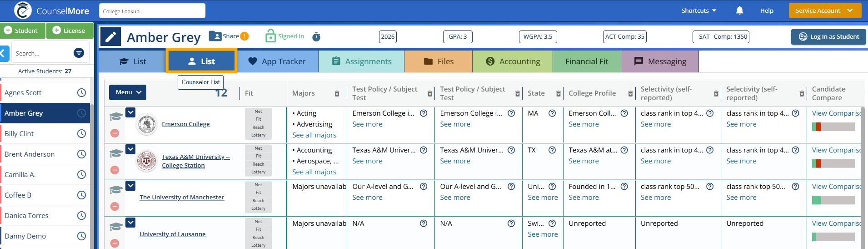Click the Share icon for Amber Grey
The height and width of the screenshot is (249, 868).
pyautogui.click(x=215, y=36)
